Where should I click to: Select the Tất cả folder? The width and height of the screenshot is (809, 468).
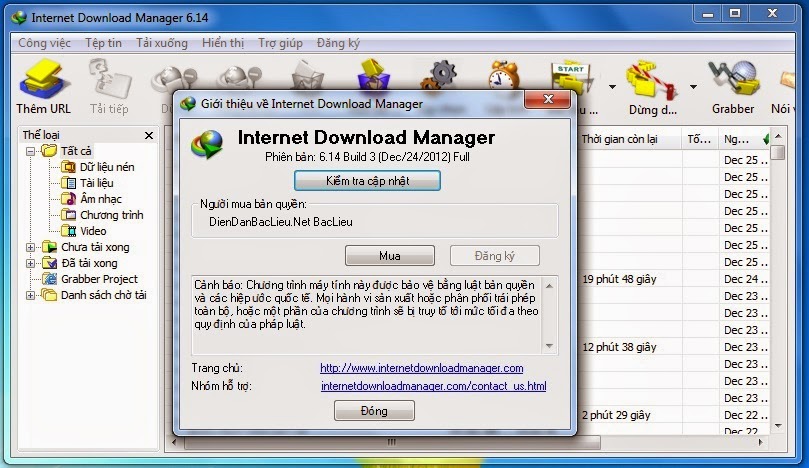pos(76,151)
